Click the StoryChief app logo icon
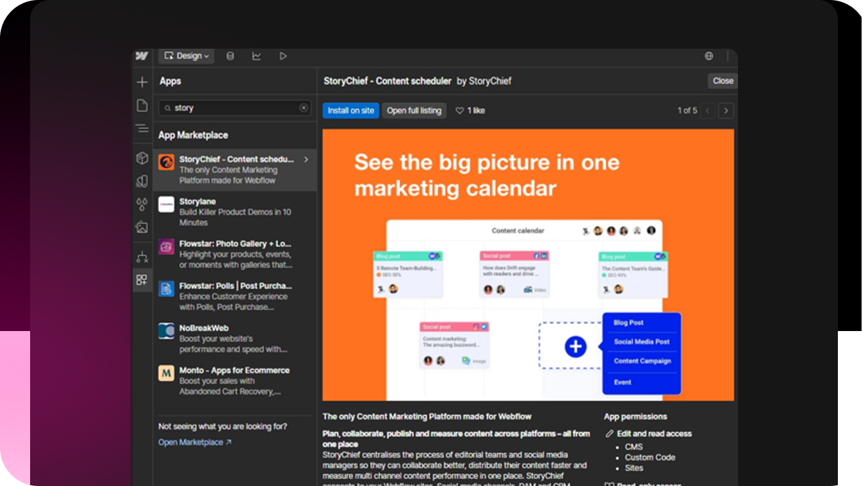This screenshot has width=868, height=486. click(167, 162)
